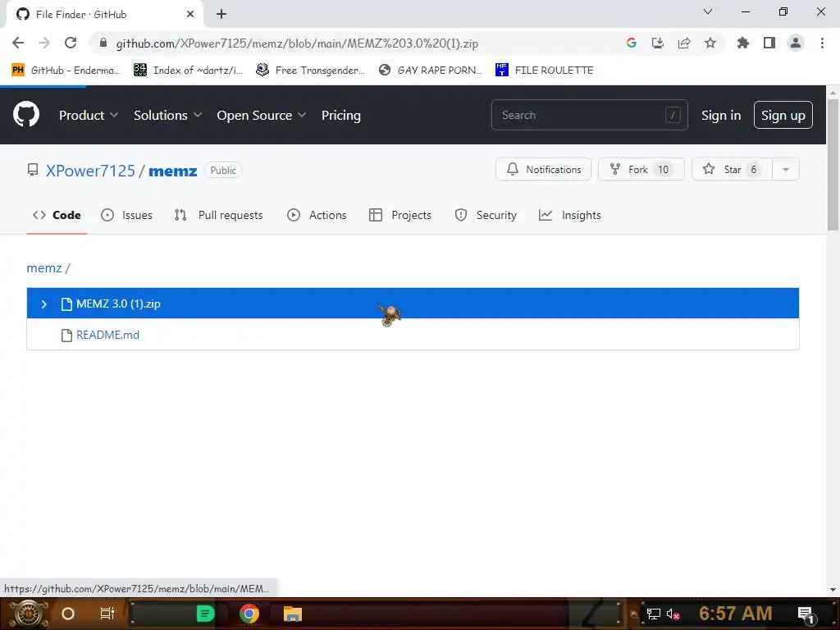Go back with browser back arrow
Screen dimensions: 840x630
18,43
